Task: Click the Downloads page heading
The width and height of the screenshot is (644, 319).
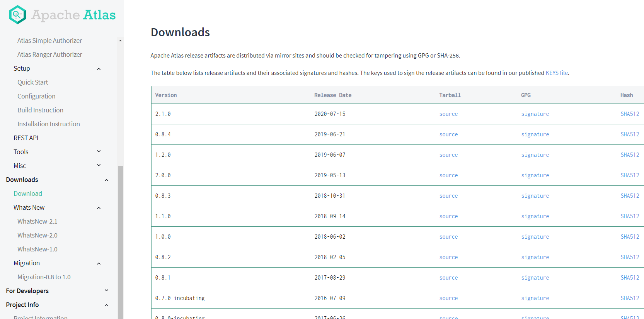Action: pos(180,32)
